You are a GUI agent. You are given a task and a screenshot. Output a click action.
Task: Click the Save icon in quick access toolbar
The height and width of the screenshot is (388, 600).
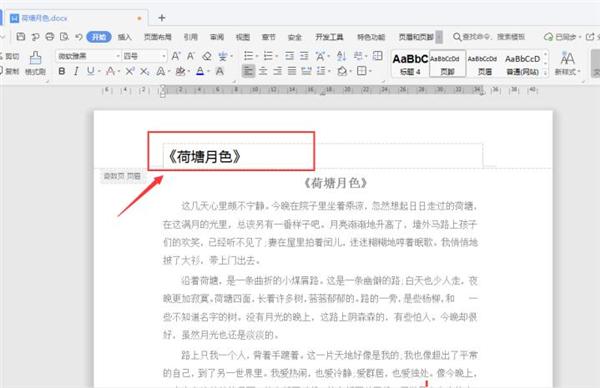point(21,37)
